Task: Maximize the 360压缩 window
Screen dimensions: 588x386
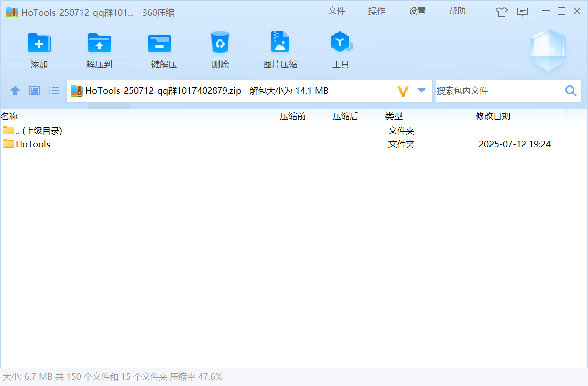Action: [x=561, y=11]
